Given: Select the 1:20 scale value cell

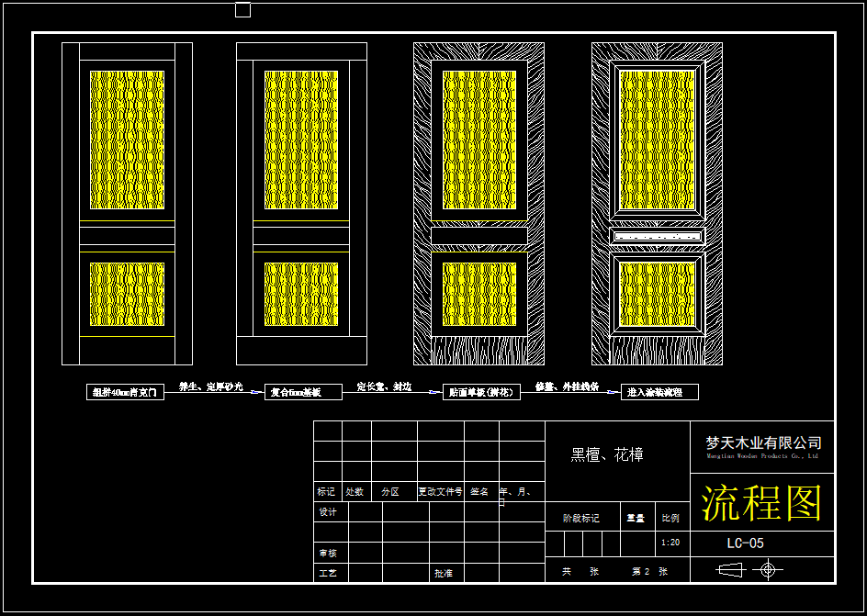Looking at the screenshot, I should click(670, 543).
